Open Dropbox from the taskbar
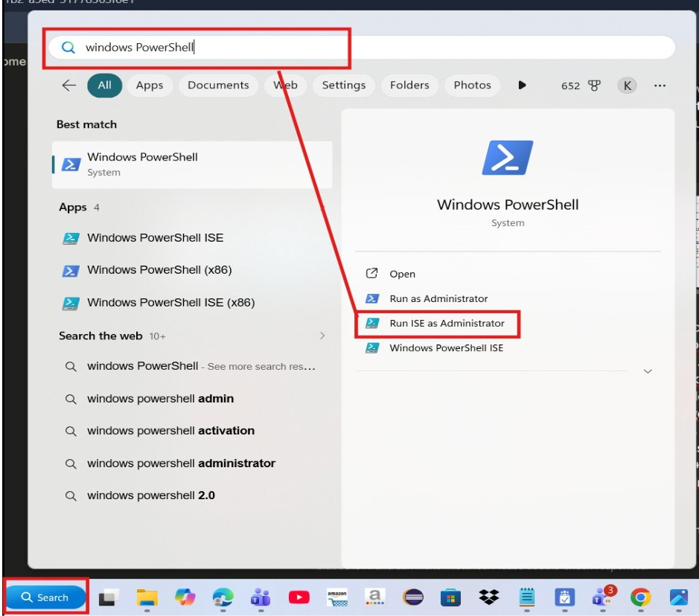Image resolution: width=699 pixels, height=616 pixels. [488, 597]
